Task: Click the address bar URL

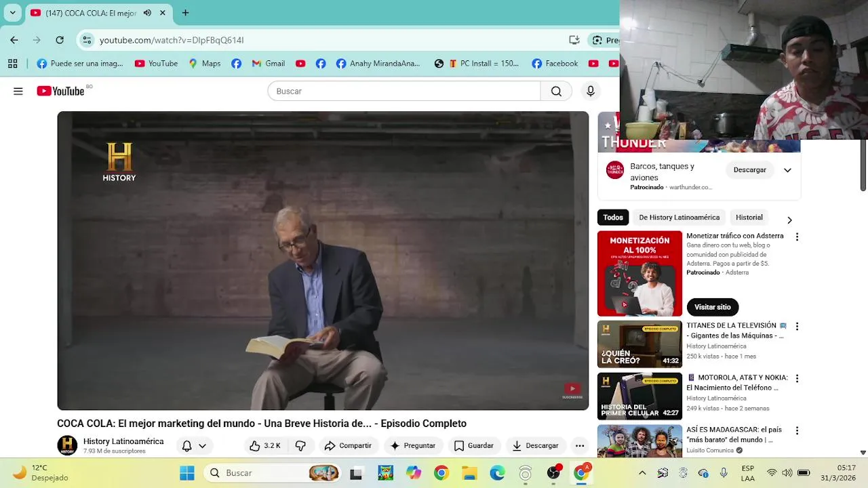Action: (x=172, y=40)
